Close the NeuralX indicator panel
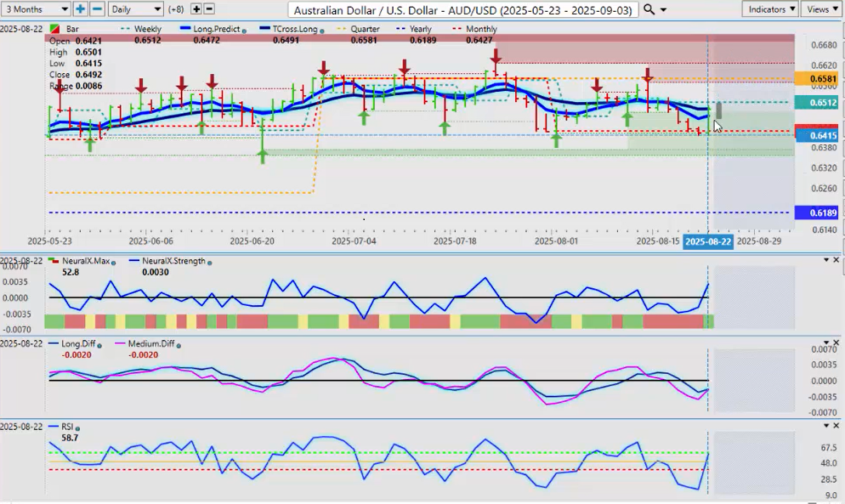The image size is (845, 504). (836, 260)
